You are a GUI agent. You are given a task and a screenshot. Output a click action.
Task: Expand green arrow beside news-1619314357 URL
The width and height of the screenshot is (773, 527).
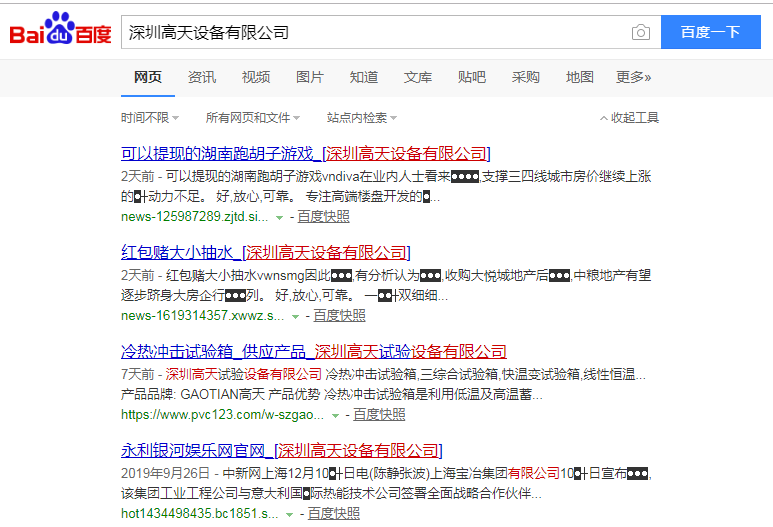coord(295,317)
